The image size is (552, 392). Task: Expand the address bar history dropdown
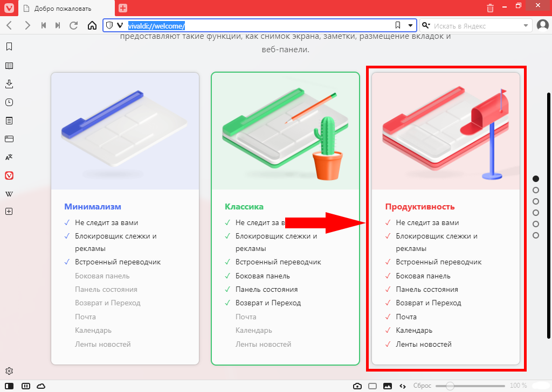410,25
